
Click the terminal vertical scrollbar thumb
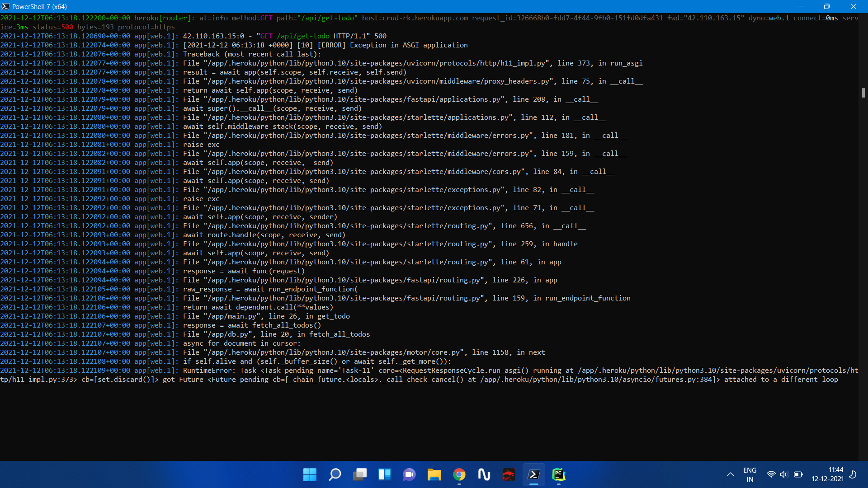pyautogui.click(x=863, y=93)
